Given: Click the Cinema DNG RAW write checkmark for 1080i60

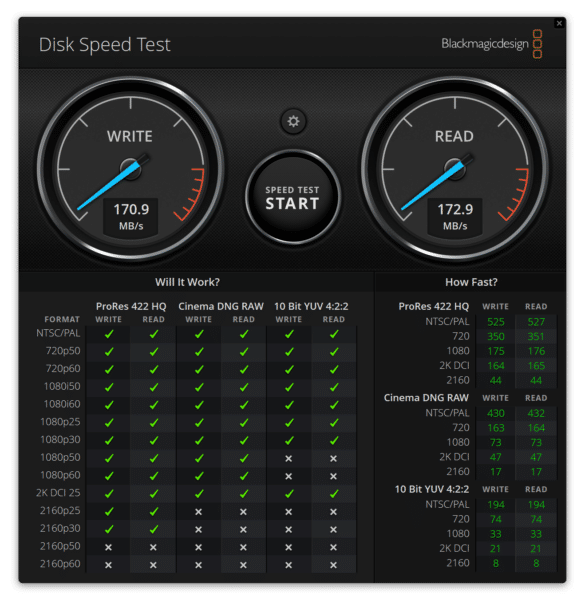Looking at the screenshot, I should [199, 405].
